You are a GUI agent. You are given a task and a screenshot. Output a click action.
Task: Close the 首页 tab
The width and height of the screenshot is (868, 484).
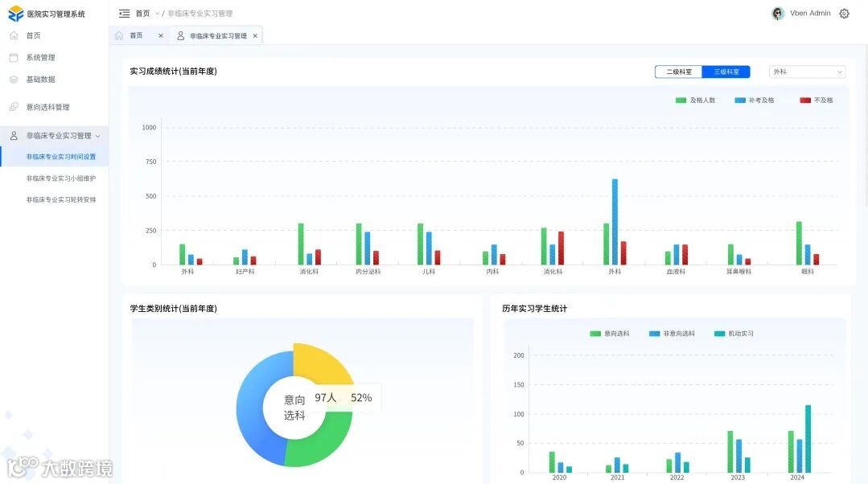click(x=161, y=35)
